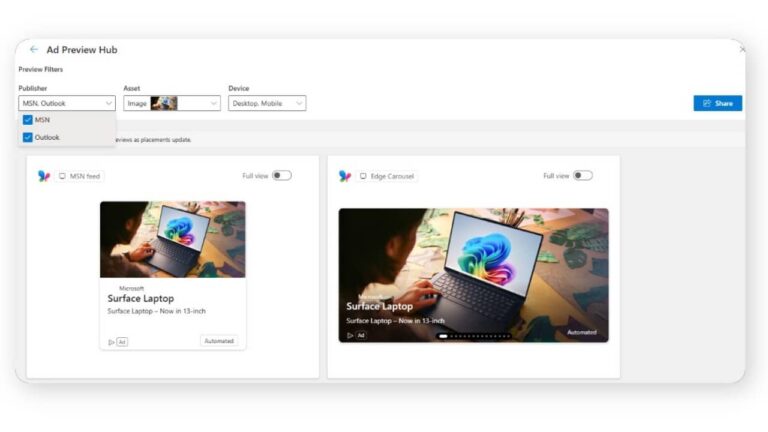Click the Surface Laptop headline in the MSN feed ad

[141, 298]
